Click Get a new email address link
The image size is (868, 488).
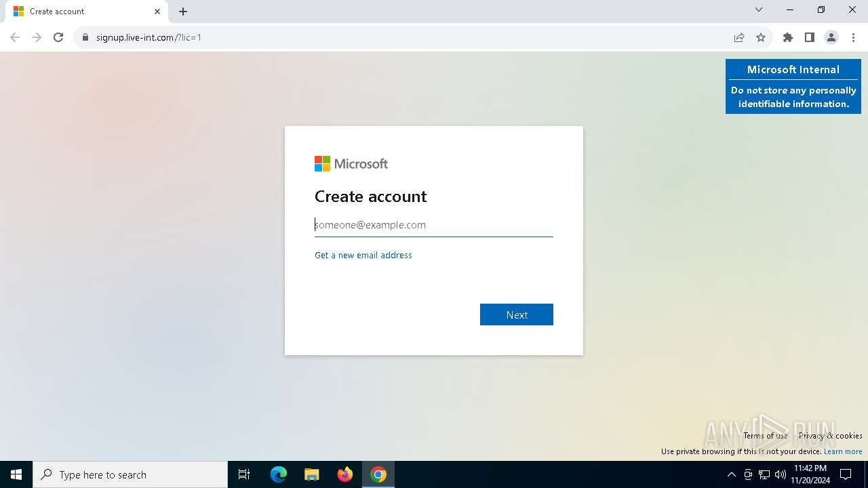[363, 255]
